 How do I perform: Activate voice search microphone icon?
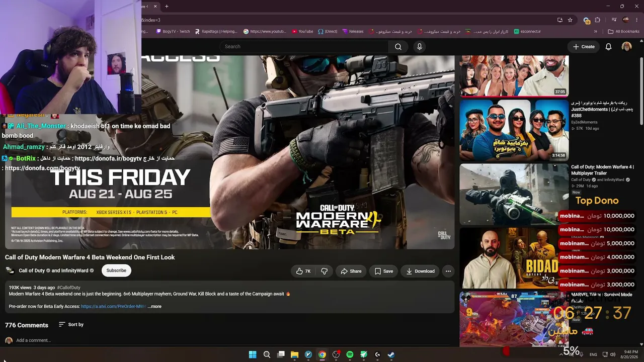(420, 47)
